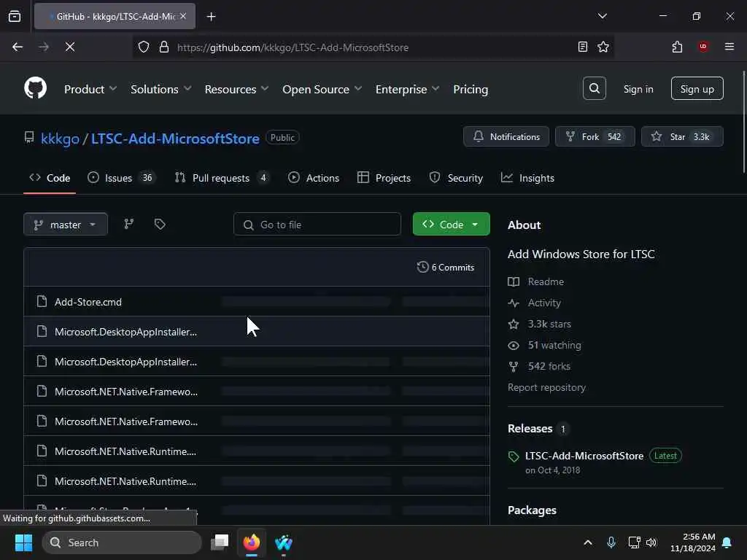Open Add-Store.cmd file
The image size is (747, 560).
point(88,302)
